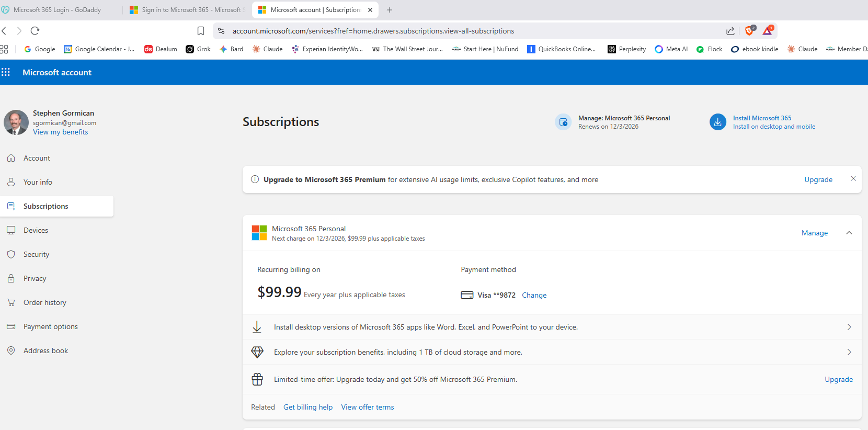
Task: Open the View offer terms link
Action: point(368,407)
